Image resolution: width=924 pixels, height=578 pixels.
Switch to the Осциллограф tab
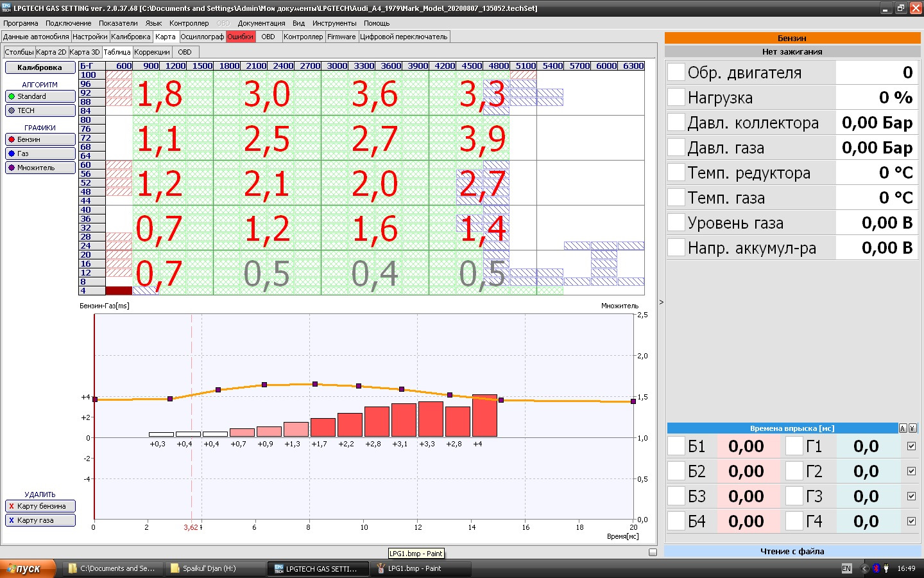coord(202,37)
